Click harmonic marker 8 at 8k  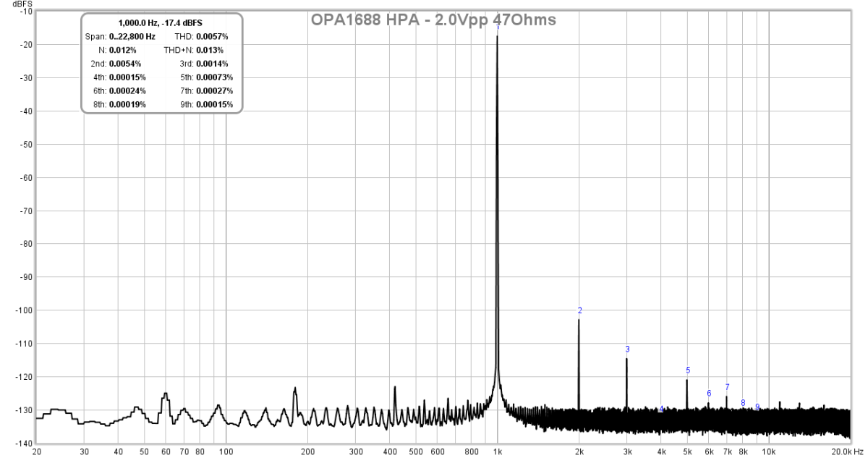pos(743,403)
